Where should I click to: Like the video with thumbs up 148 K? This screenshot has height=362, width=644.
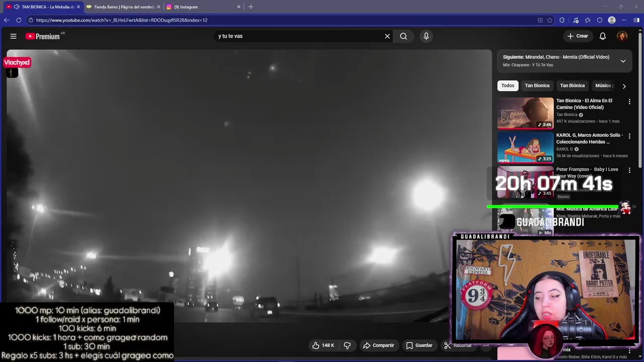click(x=323, y=345)
